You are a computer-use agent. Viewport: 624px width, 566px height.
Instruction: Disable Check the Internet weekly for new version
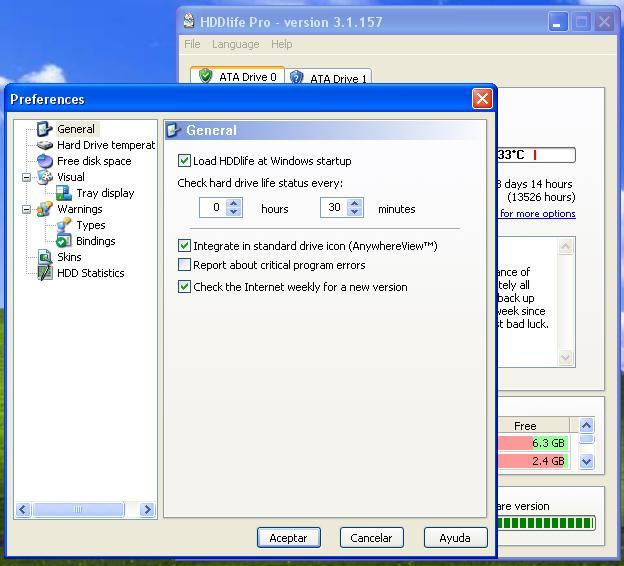tap(184, 287)
